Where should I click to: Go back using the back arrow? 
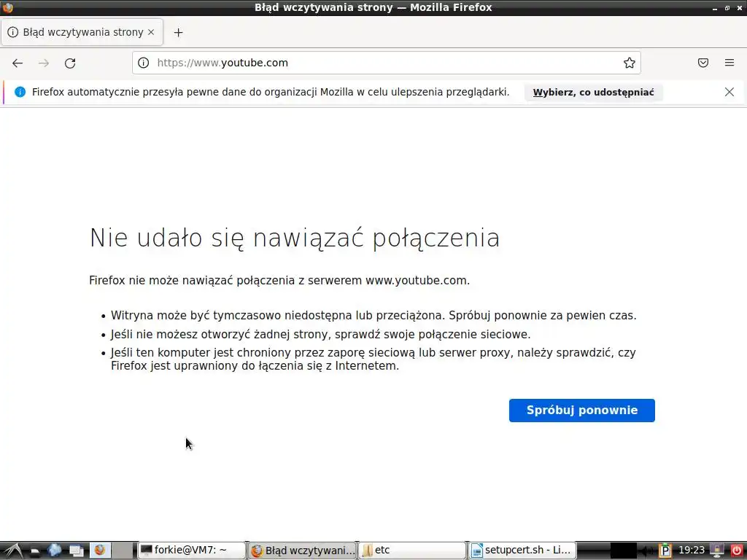pos(18,63)
